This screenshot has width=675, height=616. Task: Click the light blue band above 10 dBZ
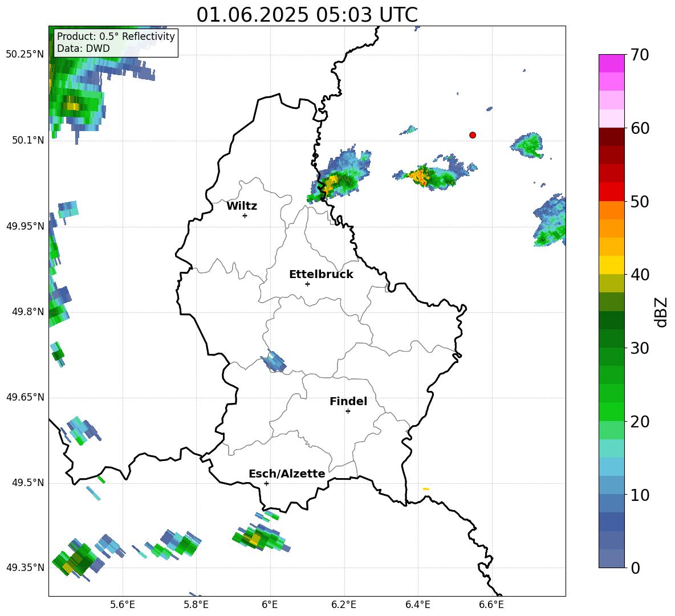611,467
